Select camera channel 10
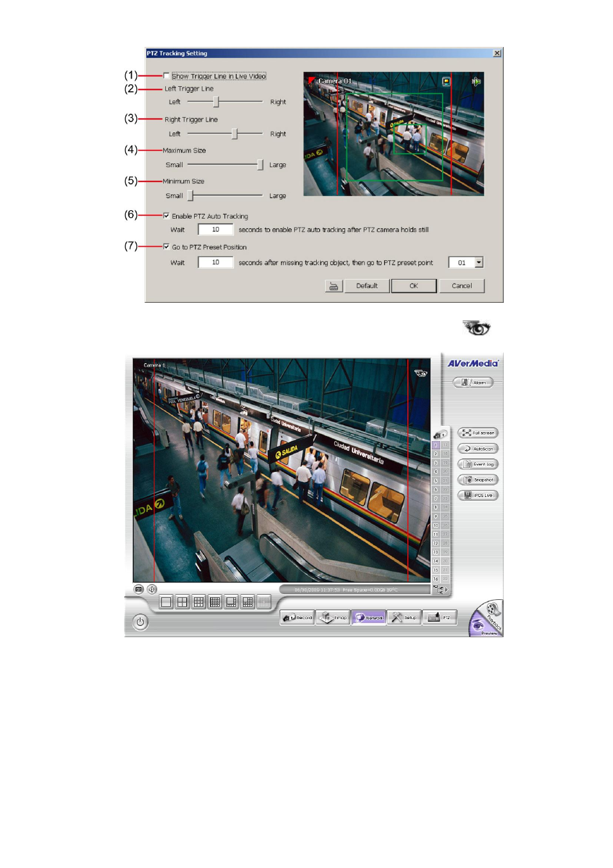 436,525
